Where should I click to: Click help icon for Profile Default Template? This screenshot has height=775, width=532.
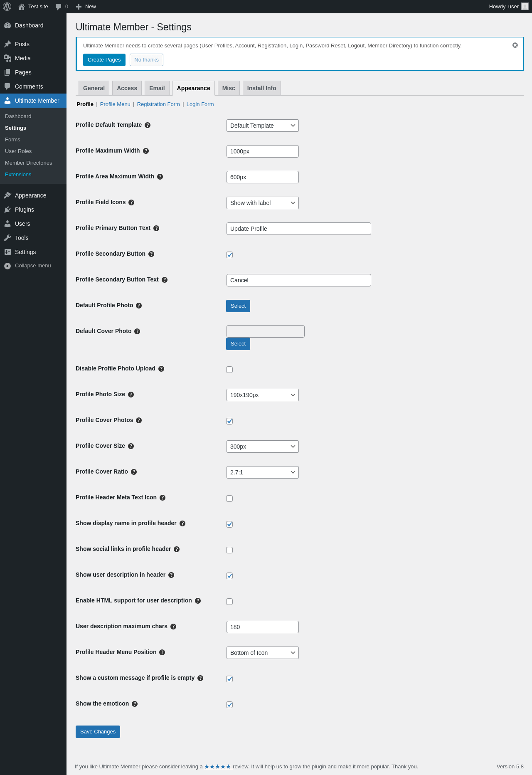(x=148, y=125)
